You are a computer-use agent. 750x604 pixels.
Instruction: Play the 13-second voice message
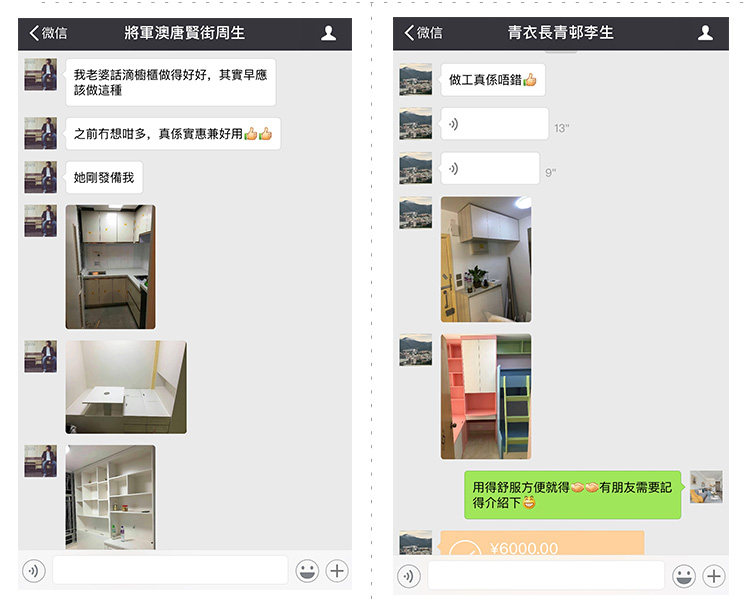[495, 124]
